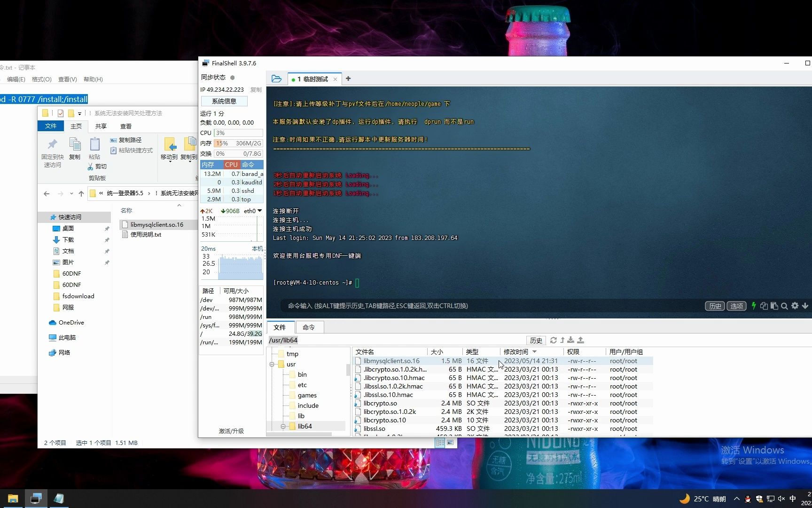Screen dimensions: 812x508
Task: Select the tmp folder in the remote tree
Action: coord(292,354)
